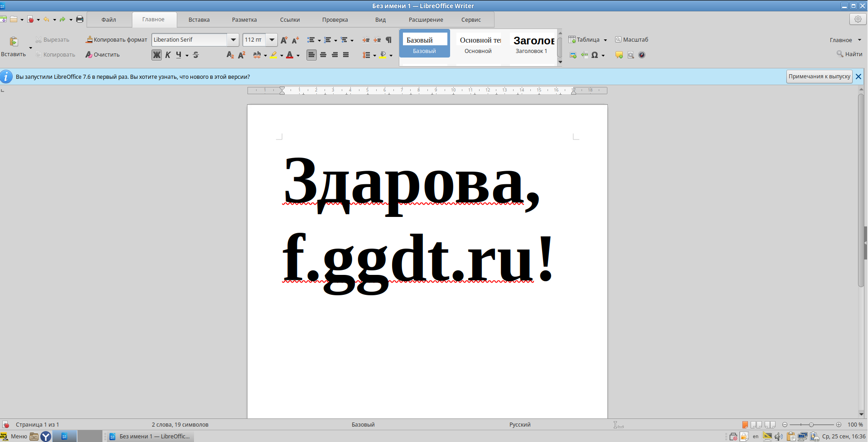Switch to the Вид tab
The width and height of the screenshot is (868, 442).
(x=380, y=19)
